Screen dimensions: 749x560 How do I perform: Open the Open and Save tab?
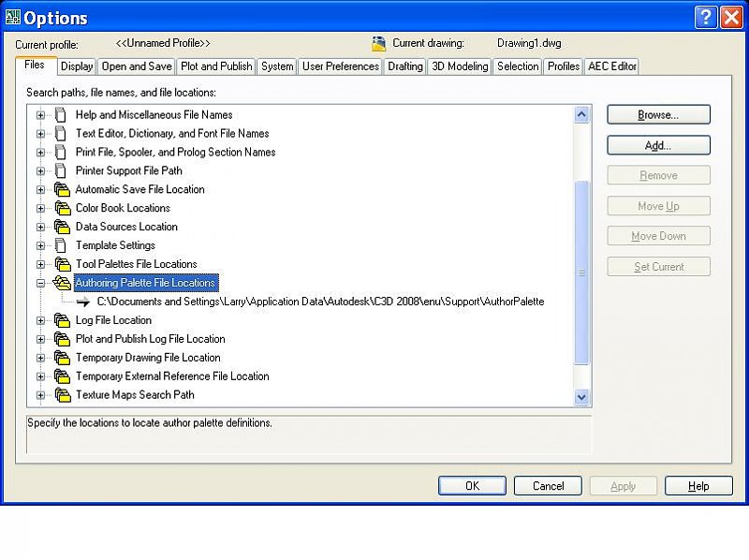pyautogui.click(x=137, y=66)
